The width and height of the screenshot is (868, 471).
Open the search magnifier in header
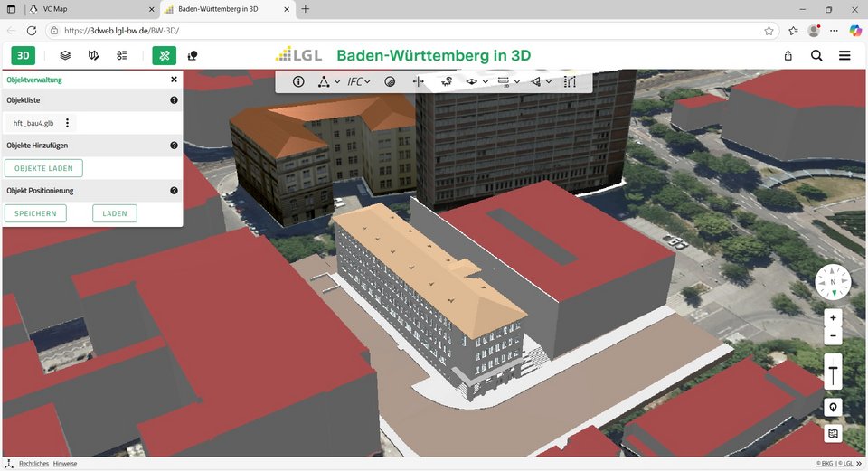pyautogui.click(x=816, y=55)
